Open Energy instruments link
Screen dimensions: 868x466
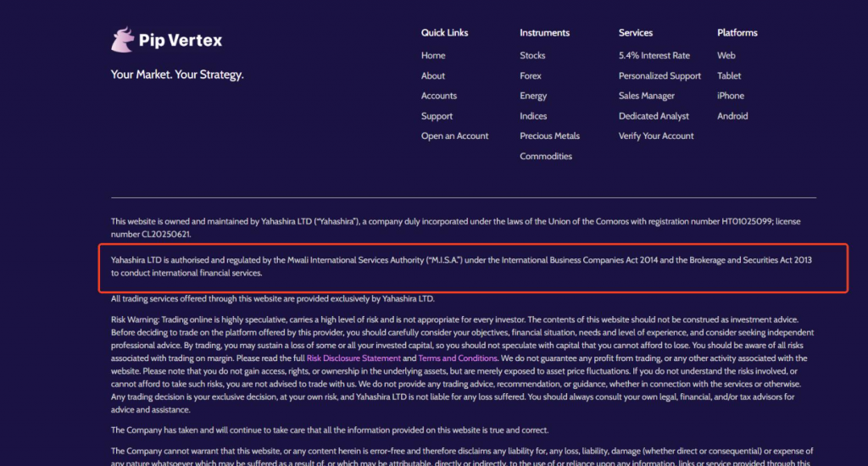point(533,96)
